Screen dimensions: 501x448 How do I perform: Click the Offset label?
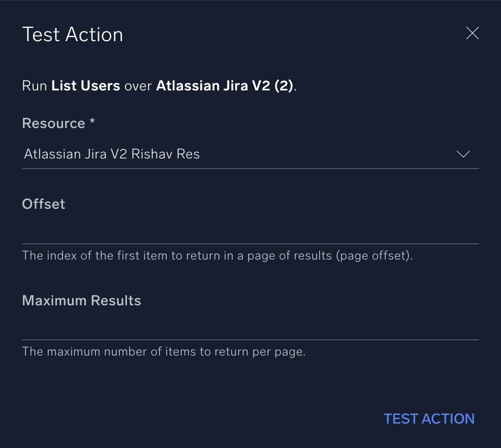[43, 204]
